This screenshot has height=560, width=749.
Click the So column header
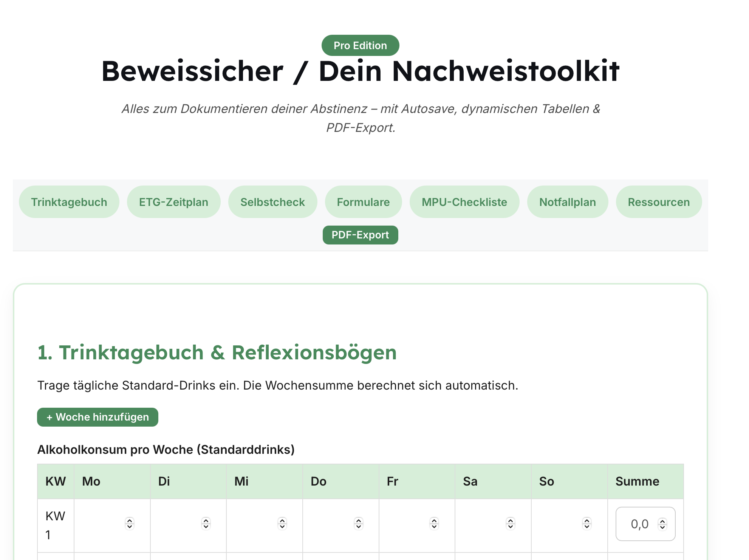(x=569, y=481)
